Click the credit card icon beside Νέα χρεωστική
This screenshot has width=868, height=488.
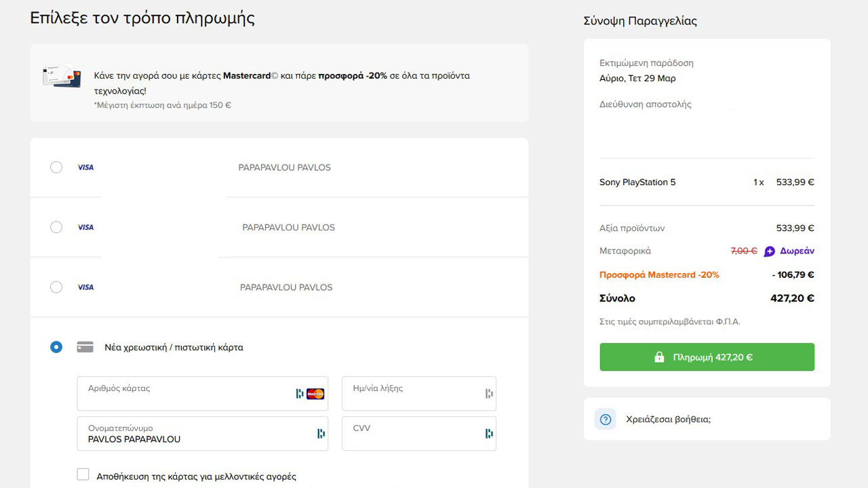[85, 347]
